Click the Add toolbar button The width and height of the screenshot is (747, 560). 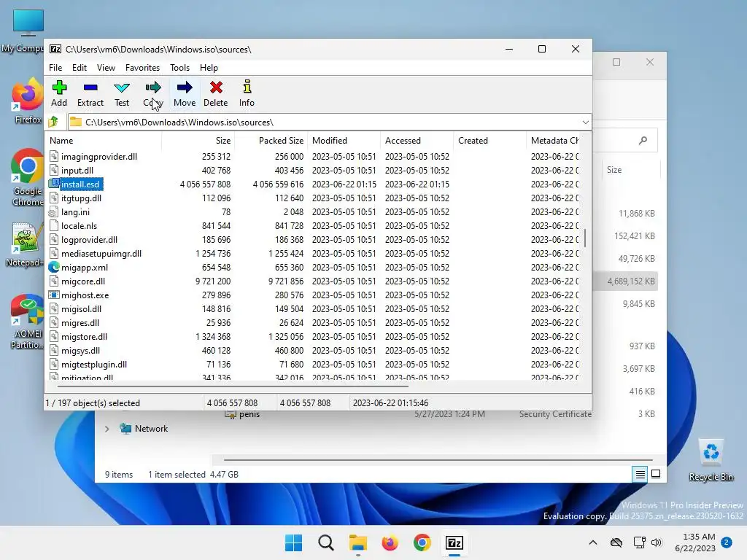click(x=59, y=93)
